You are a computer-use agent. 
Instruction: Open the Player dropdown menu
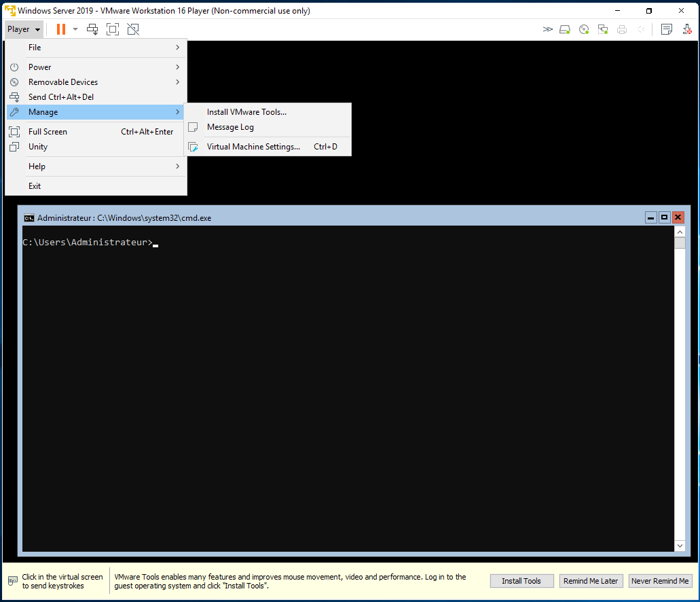[x=24, y=29]
